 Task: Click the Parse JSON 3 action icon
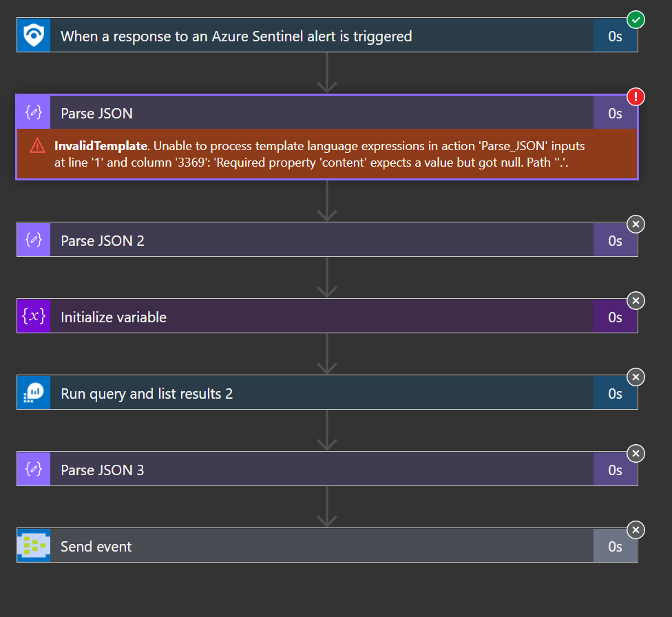(32, 468)
